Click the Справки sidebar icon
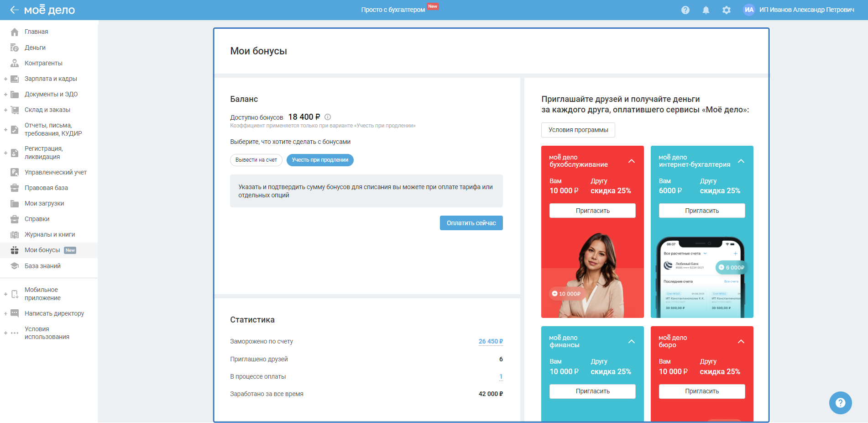Image resolution: width=868 pixels, height=423 pixels. (15, 219)
